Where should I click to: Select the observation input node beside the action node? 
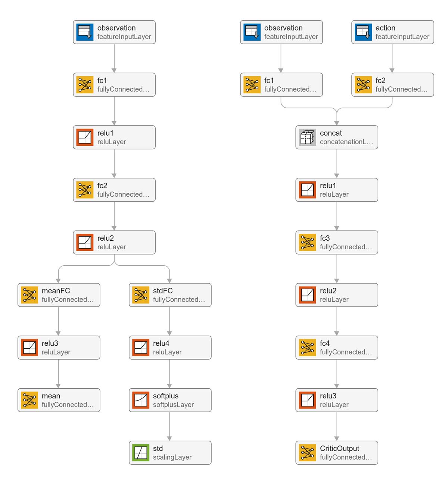tap(281, 32)
